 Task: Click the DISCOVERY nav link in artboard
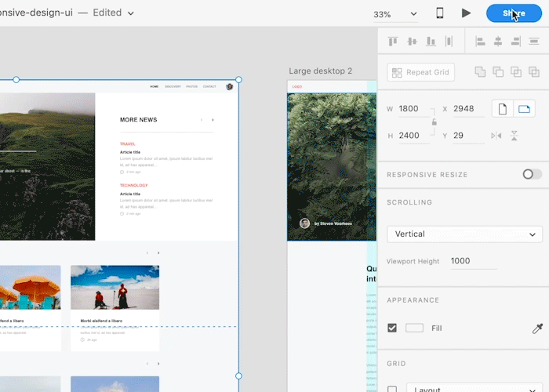tap(173, 86)
